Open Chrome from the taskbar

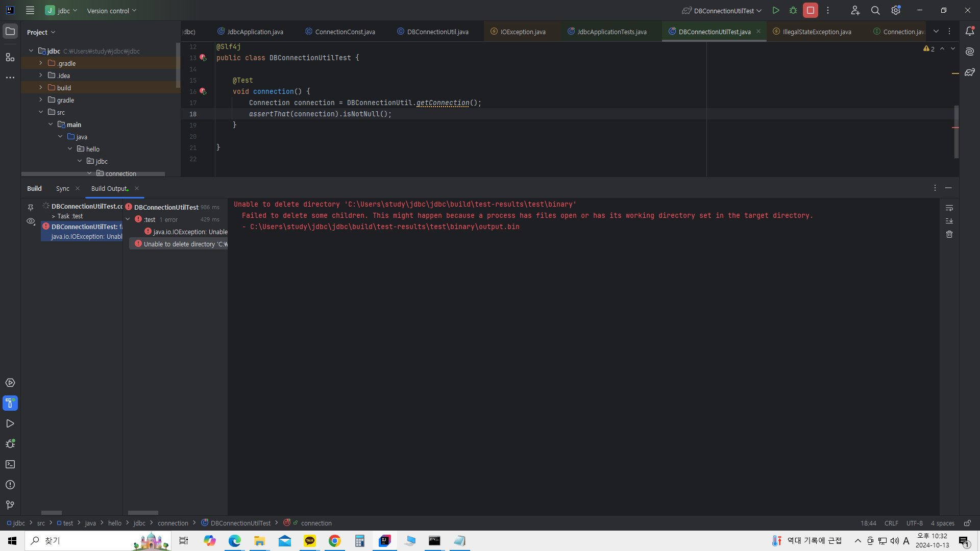(335, 541)
